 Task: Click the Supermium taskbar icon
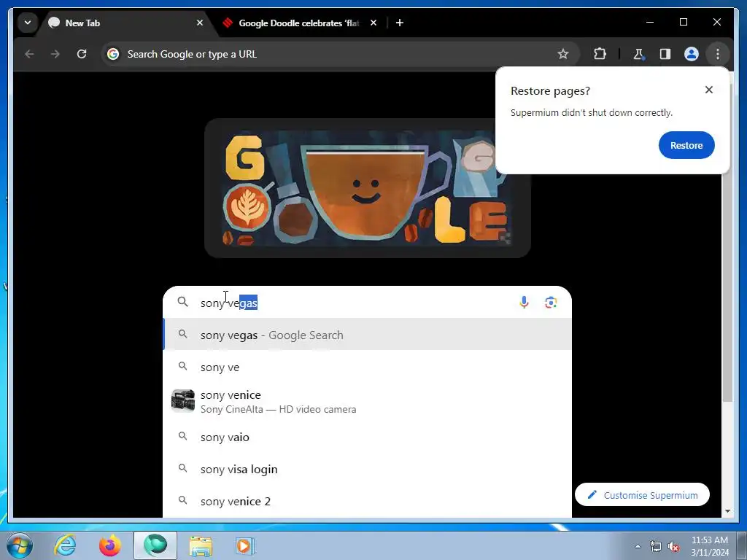pos(155,545)
